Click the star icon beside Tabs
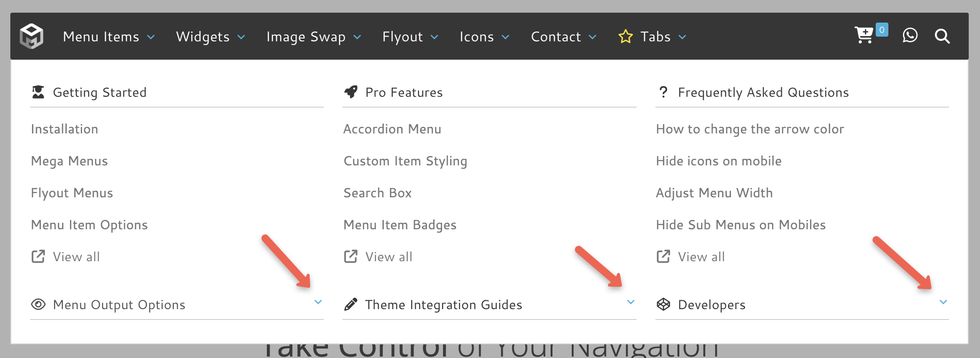Screen dimensions: 980x358 [x=625, y=37]
